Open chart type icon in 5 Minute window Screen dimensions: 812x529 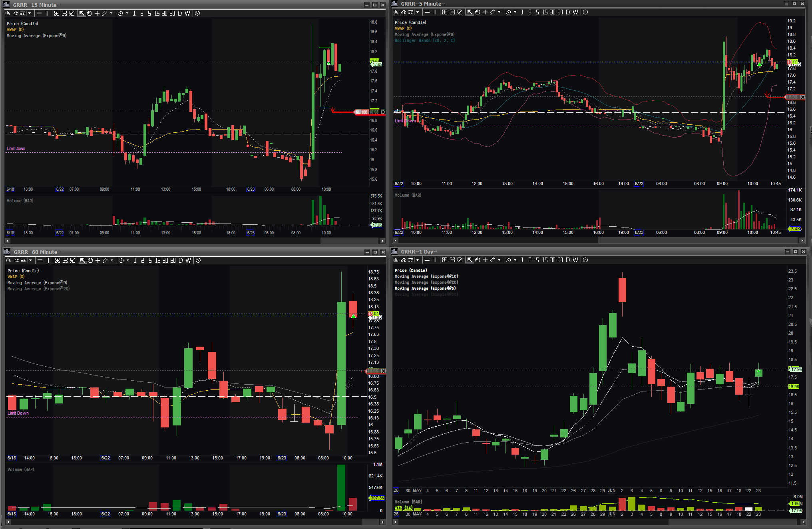[396, 12]
